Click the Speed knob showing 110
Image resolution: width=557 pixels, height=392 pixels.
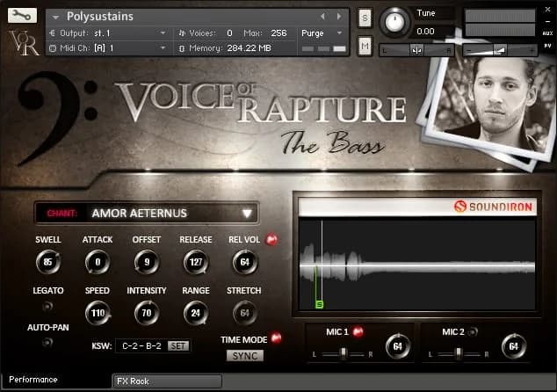coord(98,313)
